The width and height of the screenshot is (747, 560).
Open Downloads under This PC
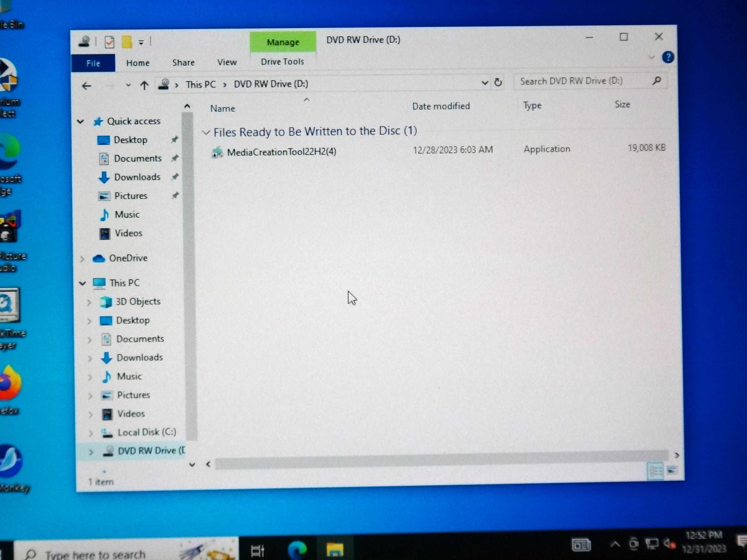[x=139, y=357]
